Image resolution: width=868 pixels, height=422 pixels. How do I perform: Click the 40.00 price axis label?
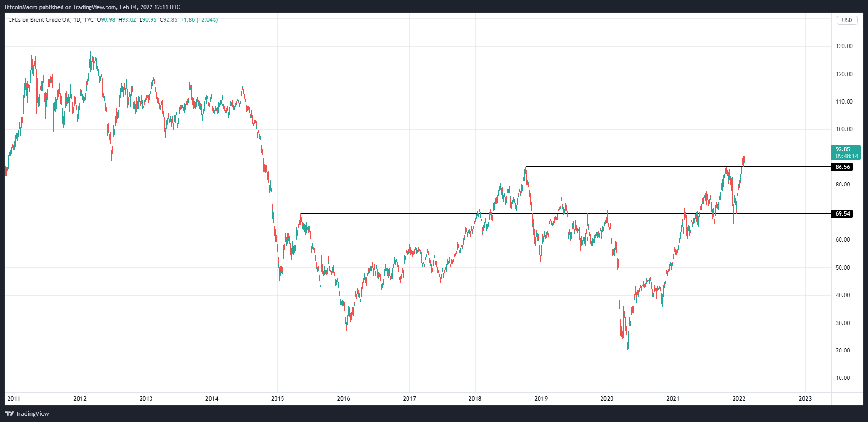[x=842, y=295]
